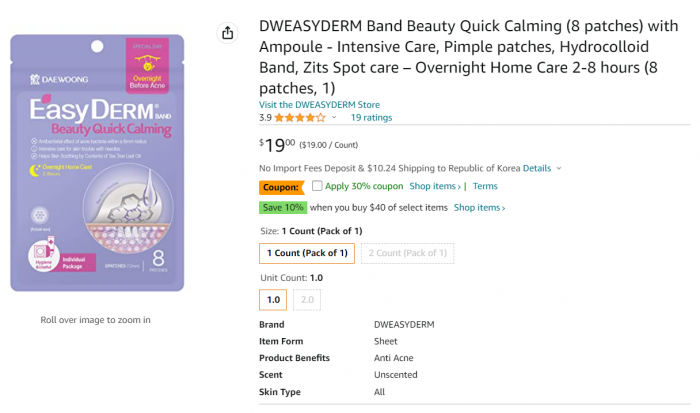
Task: Click the product title heading
Action: (x=468, y=57)
